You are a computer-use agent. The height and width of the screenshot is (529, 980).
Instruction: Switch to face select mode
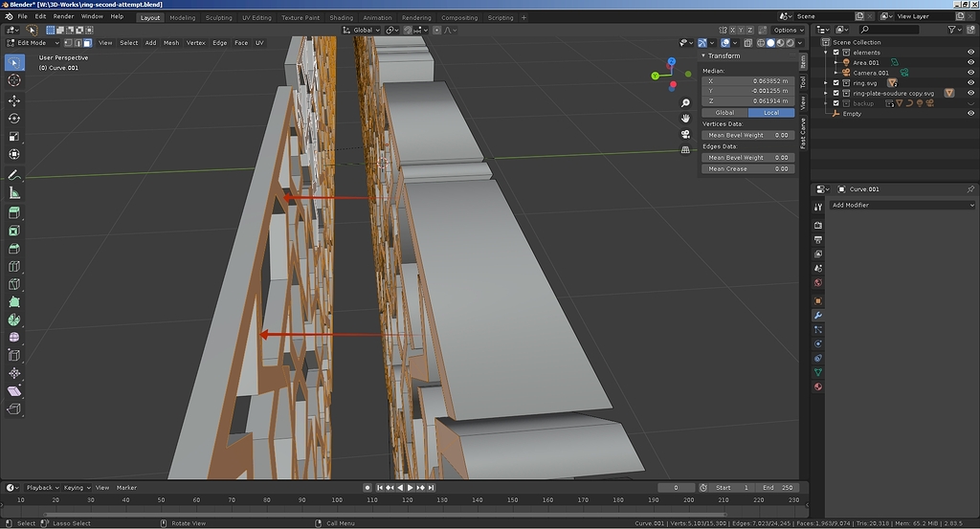point(87,43)
